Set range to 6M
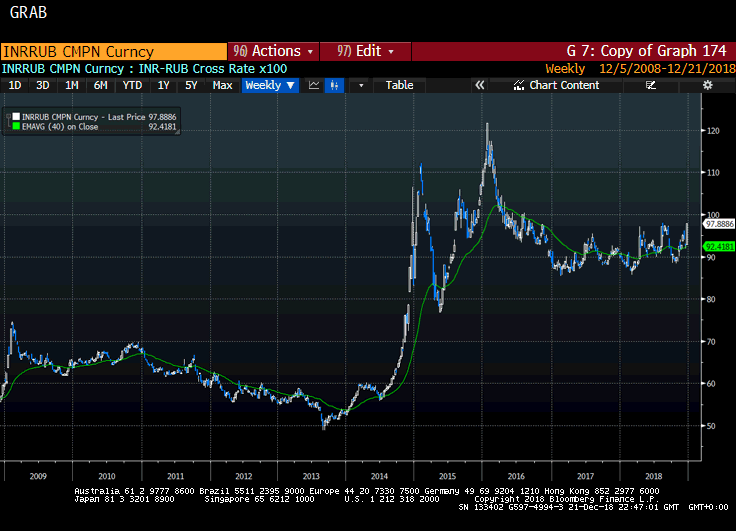This screenshot has width=736, height=531. [100, 86]
